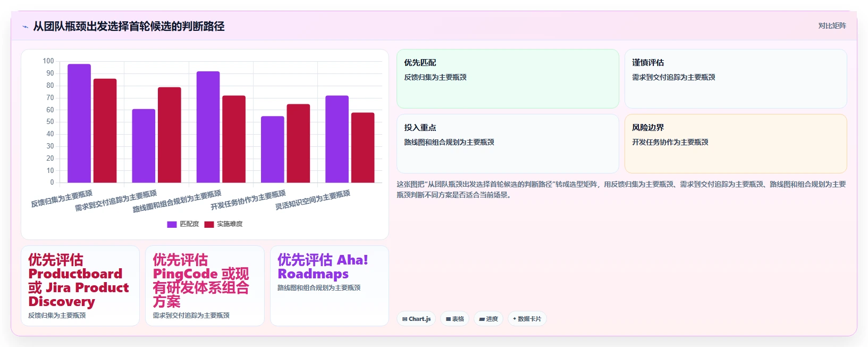Viewport: 868px width, 347px height.
Task: Select the 投入重点 matrix card
Action: [x=508, y=144]
